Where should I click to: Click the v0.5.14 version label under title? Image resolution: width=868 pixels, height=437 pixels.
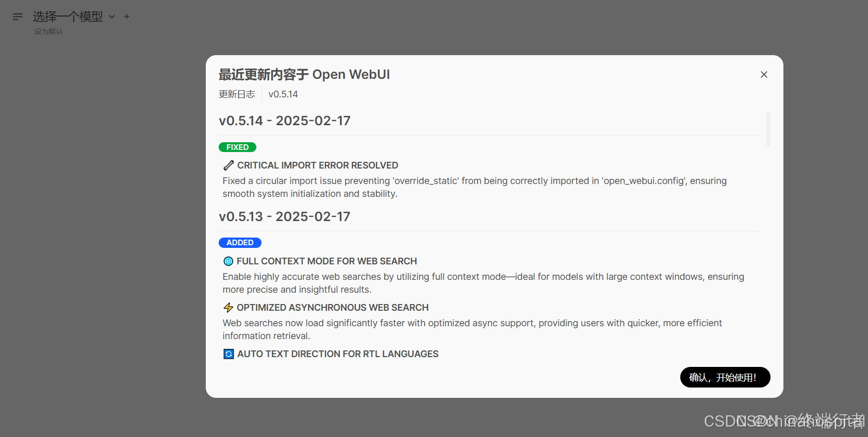(283, 94)
